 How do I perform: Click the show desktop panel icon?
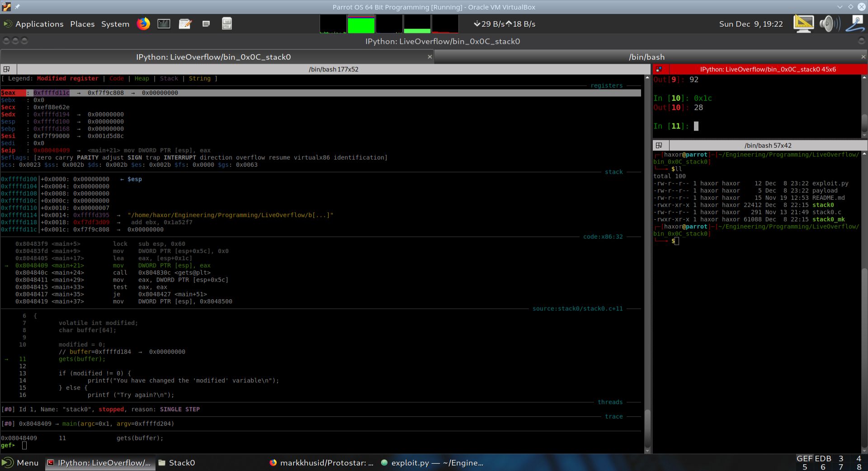tap(206, 24)
